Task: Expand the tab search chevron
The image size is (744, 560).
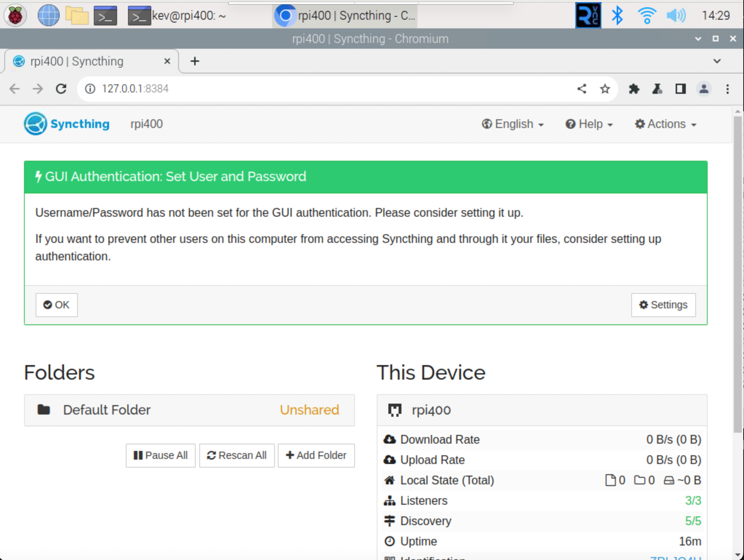Action: (717, 61)
